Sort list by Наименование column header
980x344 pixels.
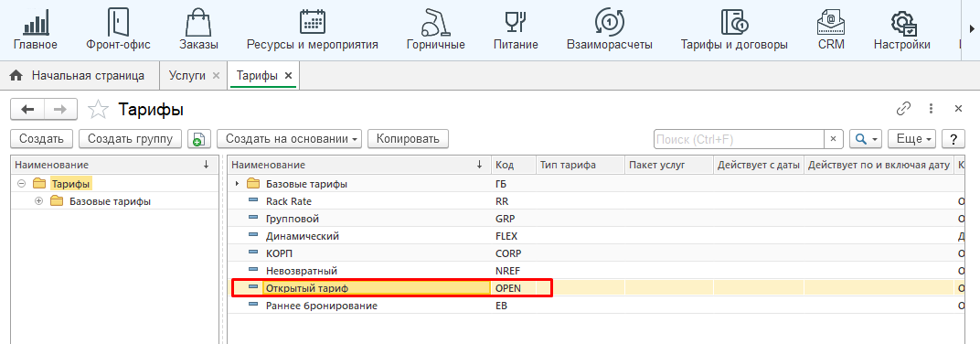click(x=359, y=165)
